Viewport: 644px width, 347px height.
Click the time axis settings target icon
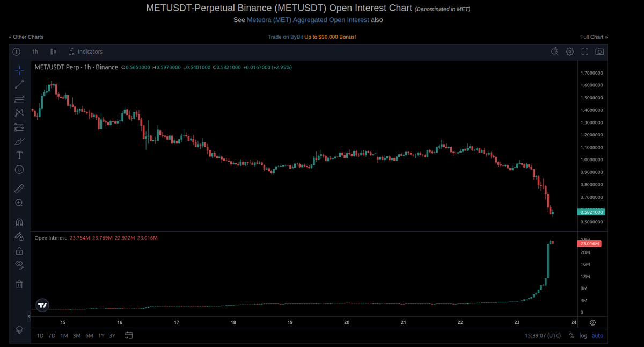(592, 323)
